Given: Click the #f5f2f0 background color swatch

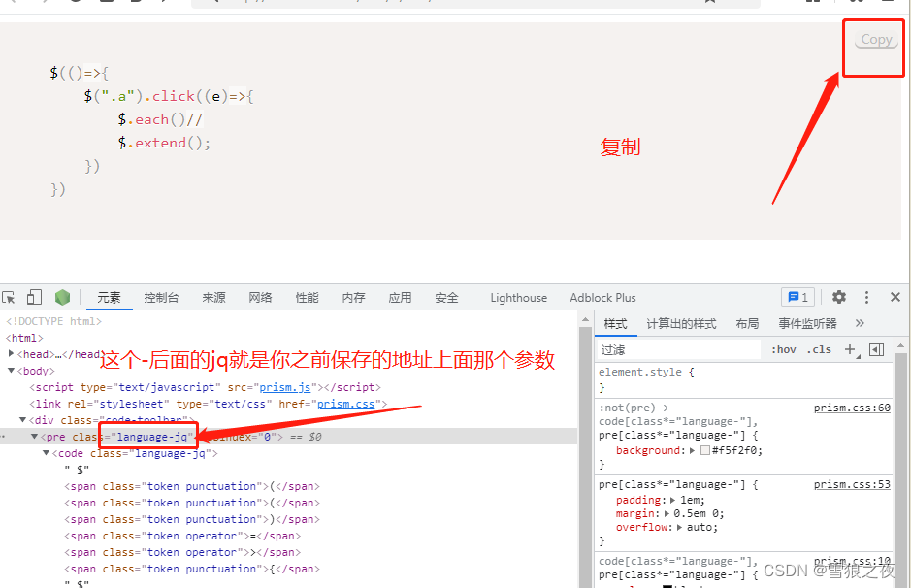Looking at the screenshot, I should tap(705, 450).
